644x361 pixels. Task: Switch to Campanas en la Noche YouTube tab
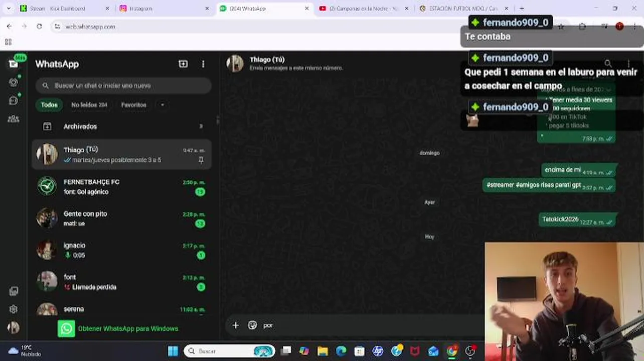tap(364, 9)
